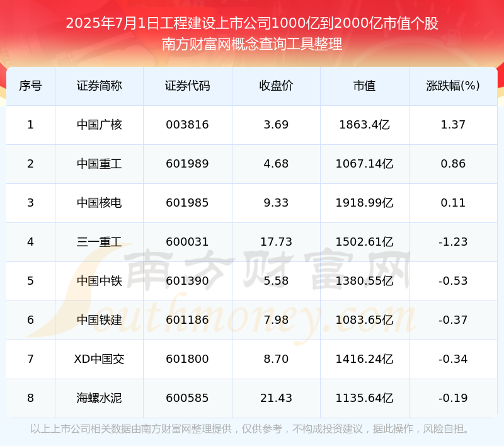
Task: Click the disclaimer text "以上上市公司相关数据由南方财富网整理提供"
Action: (131, 429)
